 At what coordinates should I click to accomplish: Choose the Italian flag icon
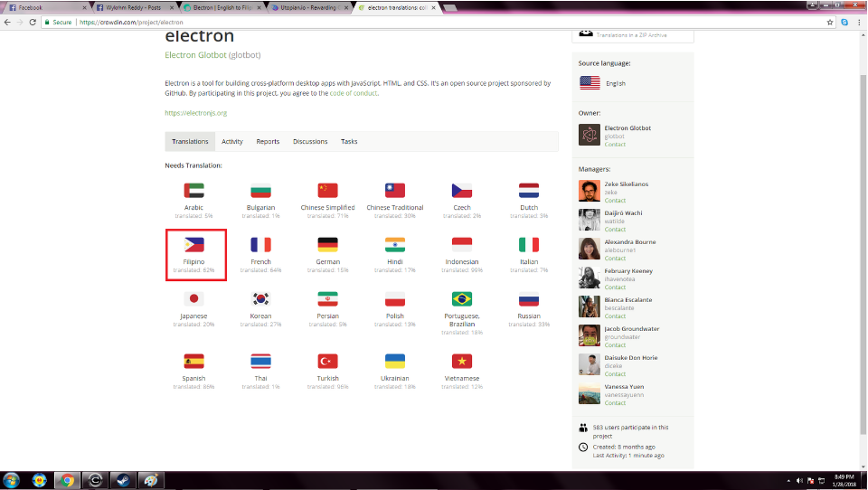(529, 245)
